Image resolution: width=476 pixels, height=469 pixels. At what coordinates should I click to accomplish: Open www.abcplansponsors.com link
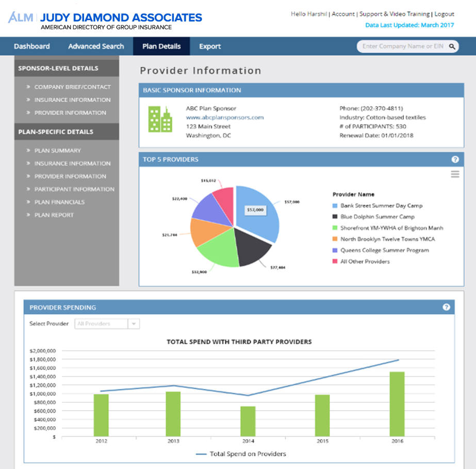[225, 118]
